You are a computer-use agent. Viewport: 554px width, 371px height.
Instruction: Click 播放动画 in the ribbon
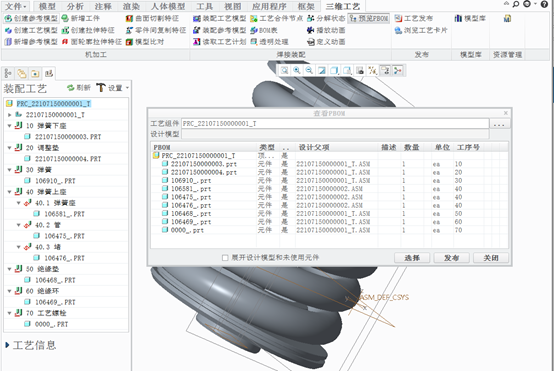[x=326, y=30]
